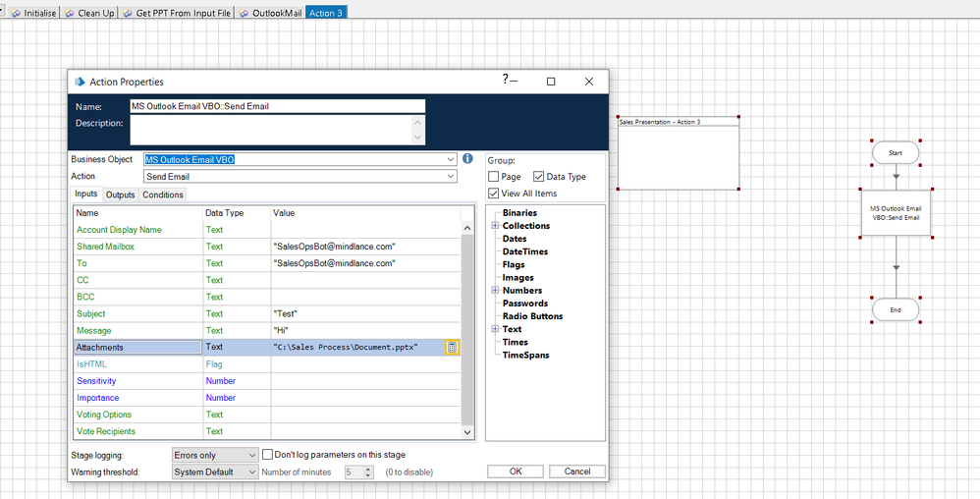980x499 pixels.
Task: Check Don't log parameters on this stage
Action: click(x=267, y=455)
